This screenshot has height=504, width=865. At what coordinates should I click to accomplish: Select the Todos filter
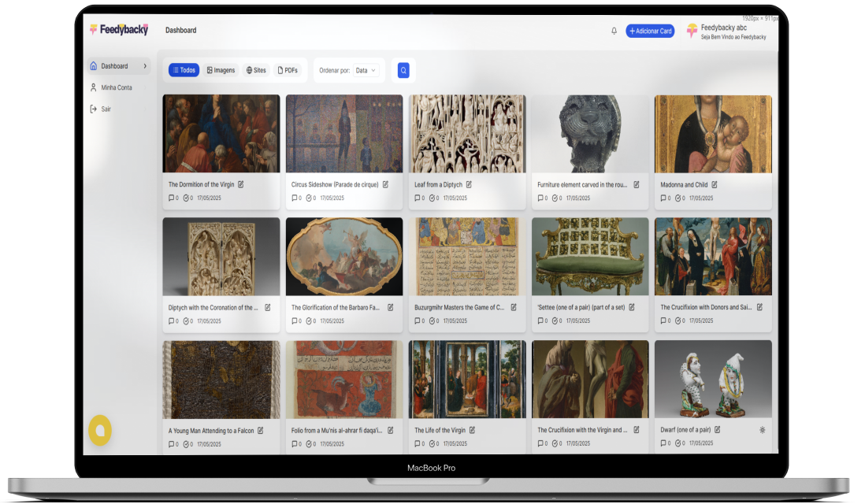[x=184, y=70]
